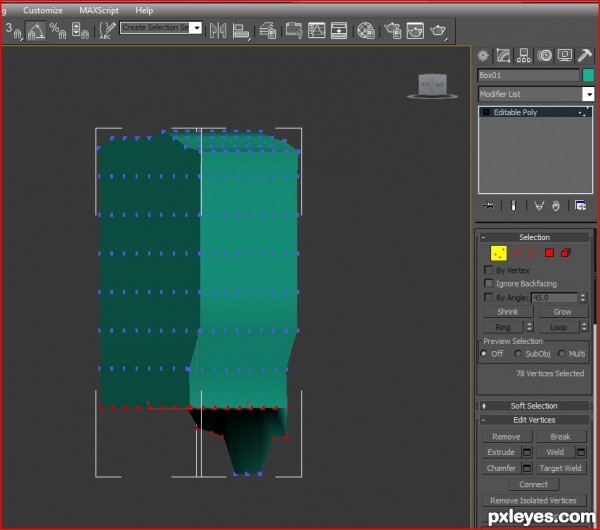Click the Connect button
This screenshot has height=530, width=600.
coord(534,484)
